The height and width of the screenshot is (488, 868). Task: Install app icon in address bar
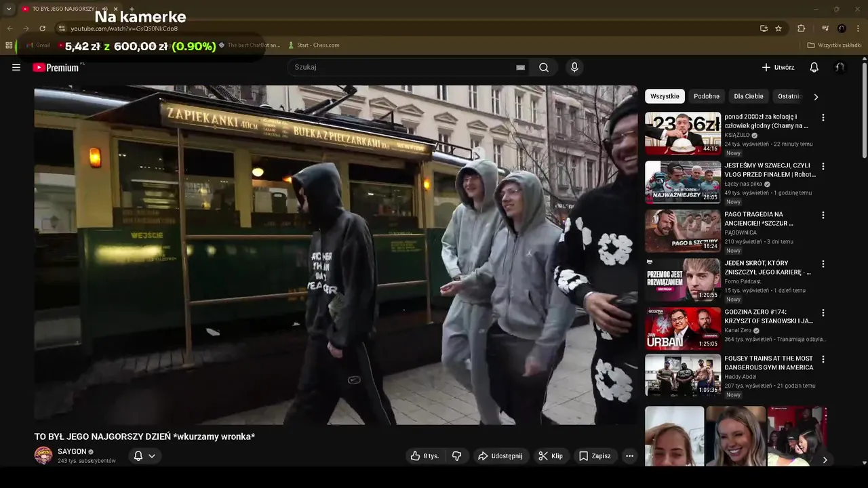(x=764, y=28)
